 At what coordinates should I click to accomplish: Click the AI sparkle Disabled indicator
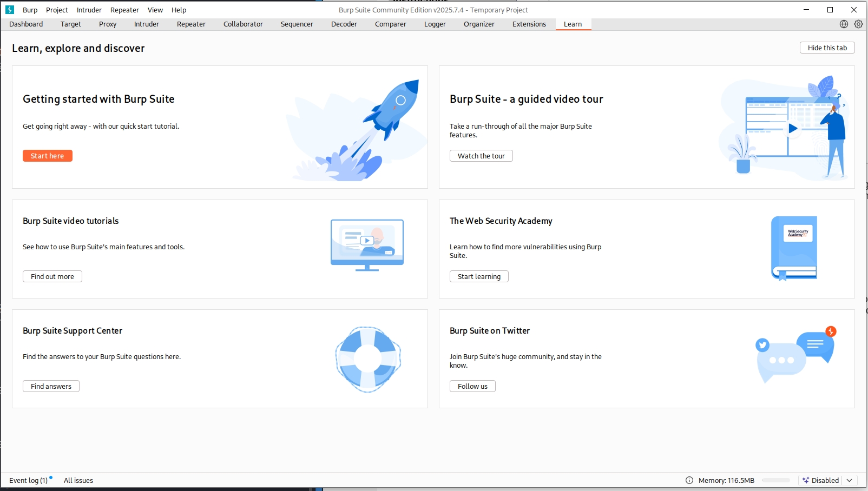[820, 480]
